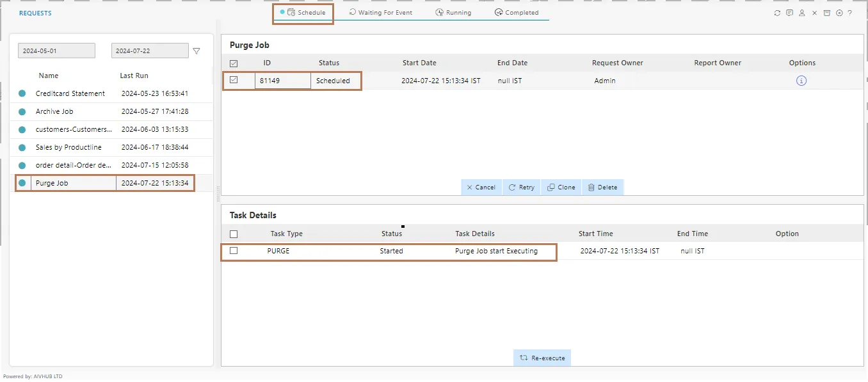Click the user profile icon
The image size is (868, 382).
(801, 13)
